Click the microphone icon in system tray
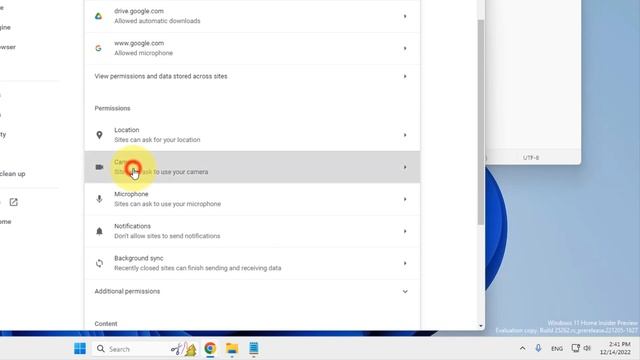 coord(538,348)
